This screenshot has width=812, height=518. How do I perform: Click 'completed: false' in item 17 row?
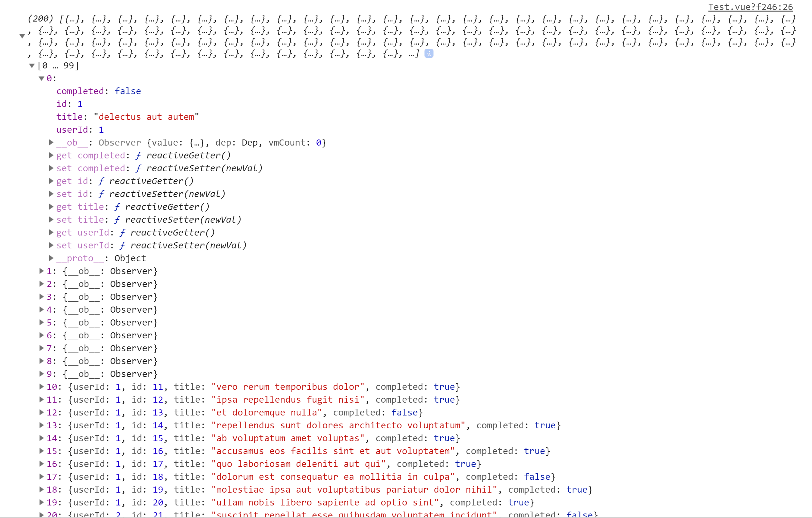[508, 477]
